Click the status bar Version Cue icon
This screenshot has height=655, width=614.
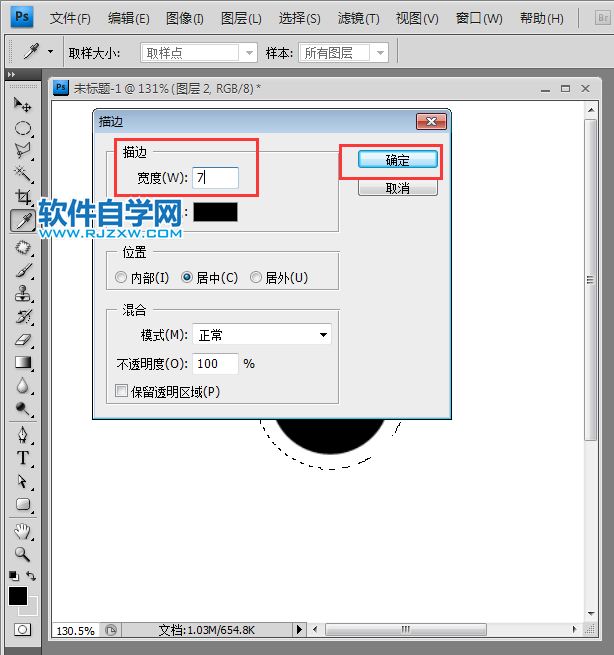[x=111, y=630]
